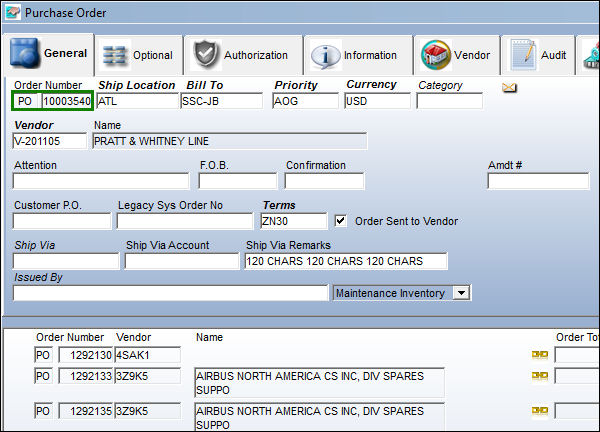Switch to the Audit tab
Viewport: 600px width, 432px height.
(538, 55)
